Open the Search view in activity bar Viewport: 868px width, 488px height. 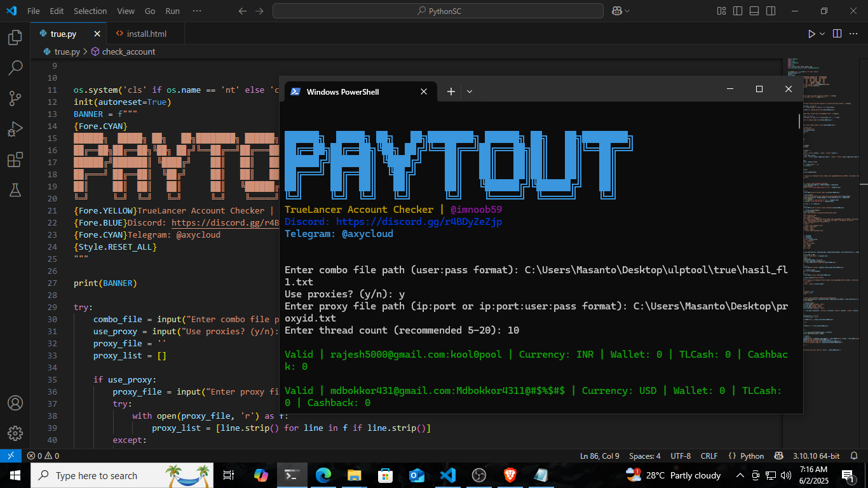(15, 67)
